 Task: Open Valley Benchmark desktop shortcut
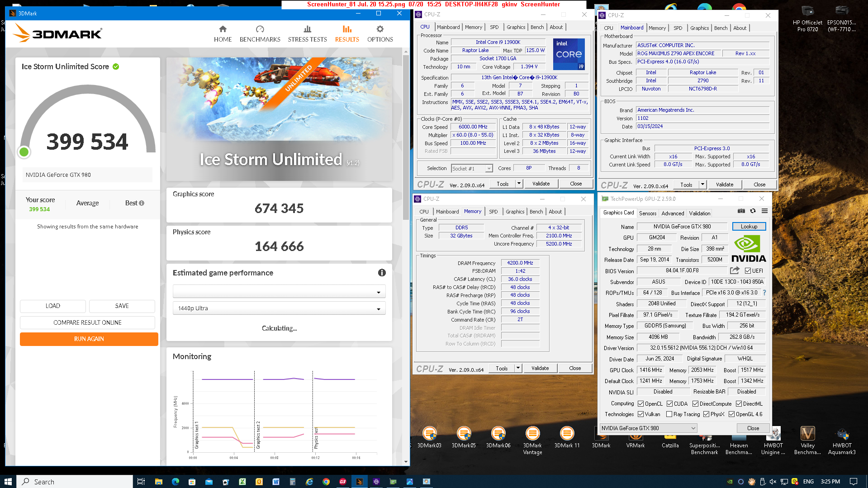pyautogui.click(x=807, y=441)
